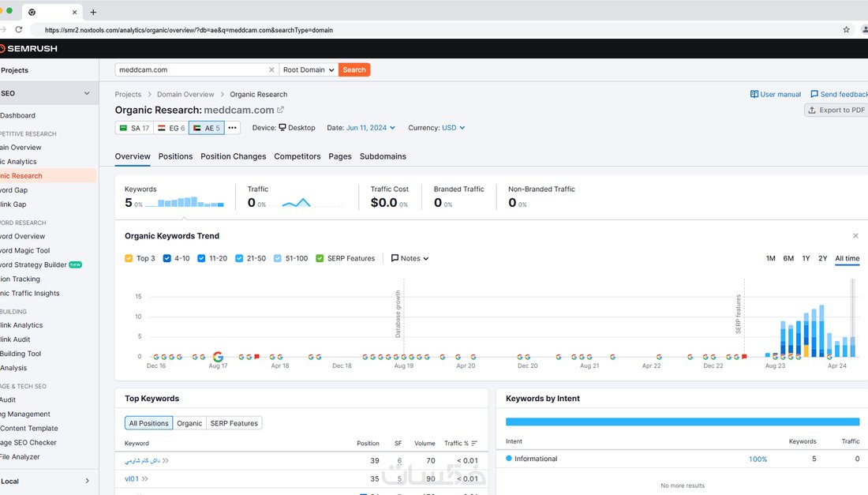Click the orange Search button
This screenshot has width=868, height=495.
[354, 69]
